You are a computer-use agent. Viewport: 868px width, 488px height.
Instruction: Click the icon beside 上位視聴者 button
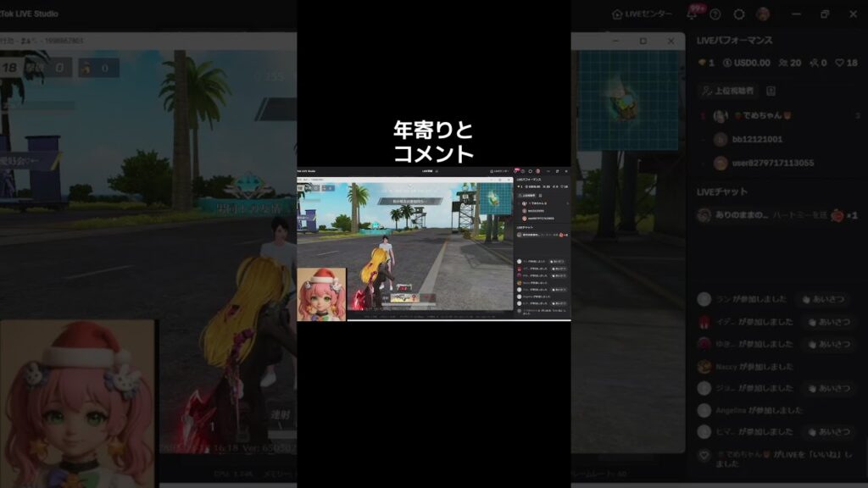[770, 91]
